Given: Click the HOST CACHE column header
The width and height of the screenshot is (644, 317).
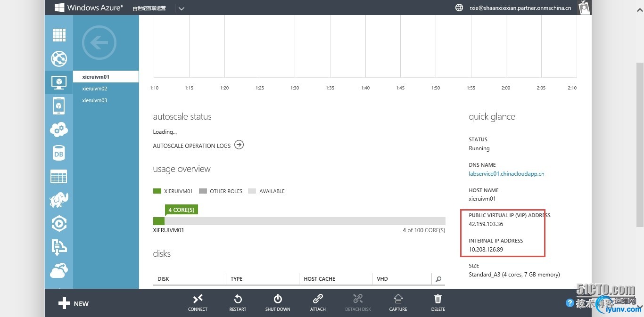Looking at the screenshot, I should coord(335,279).
